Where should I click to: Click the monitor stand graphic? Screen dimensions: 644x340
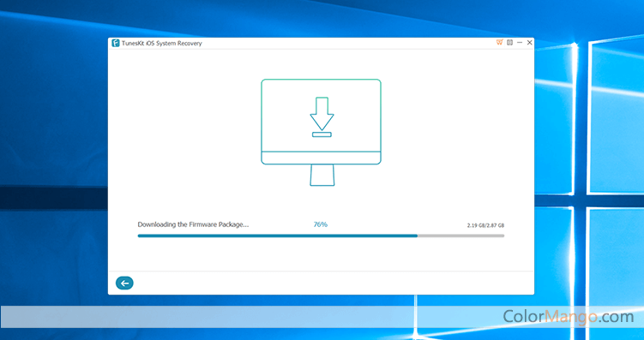coord(322,175)
